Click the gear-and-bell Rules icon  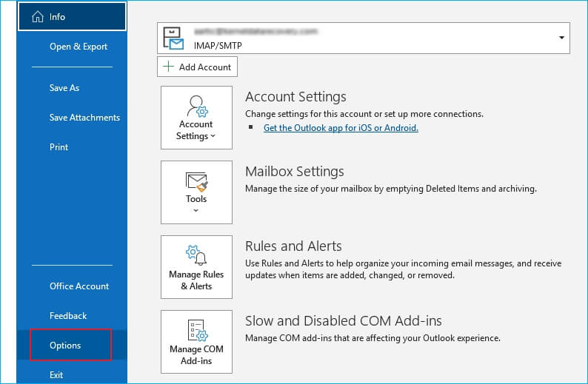click(x=196, y=255)
